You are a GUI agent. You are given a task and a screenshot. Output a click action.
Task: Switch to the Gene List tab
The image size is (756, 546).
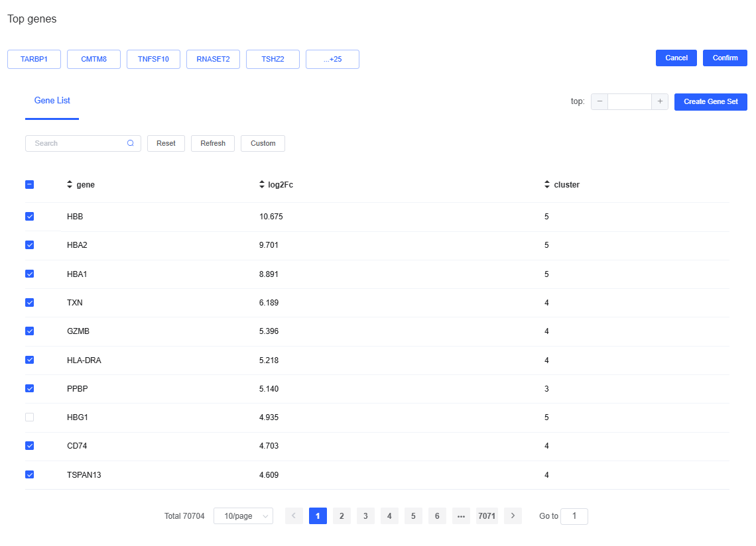[52, 101]
